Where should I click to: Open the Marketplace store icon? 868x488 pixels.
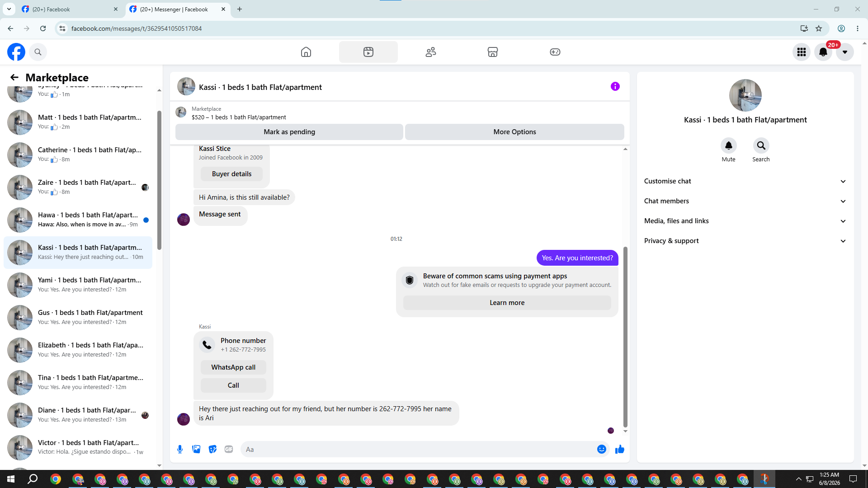[493, 52]
